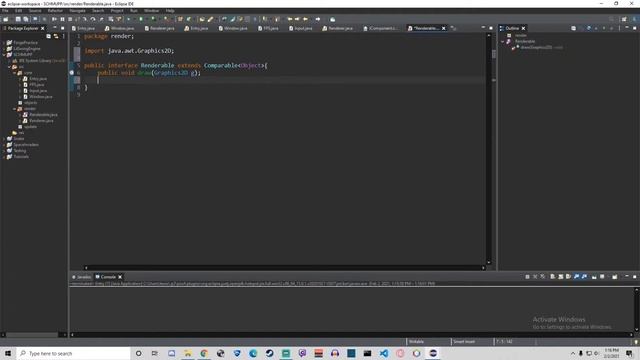This screenshot has height=360, width=640.
Task: Toggle Scroll Lock in the Console toolbar
Action: pyautogui.click(x=560, y=277)
